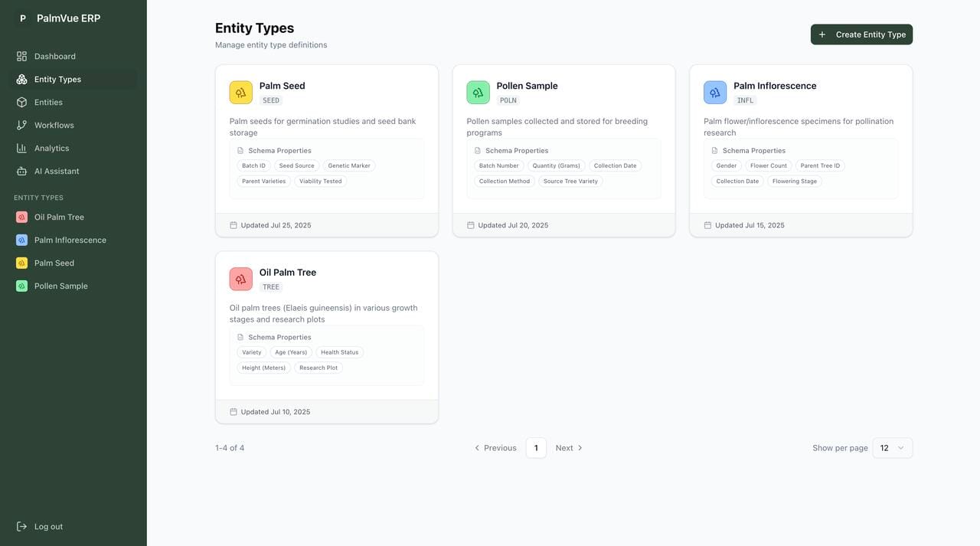Click the Research Plot property tag
This screenshot has height=546, width=980.
[x=318, y=368]
